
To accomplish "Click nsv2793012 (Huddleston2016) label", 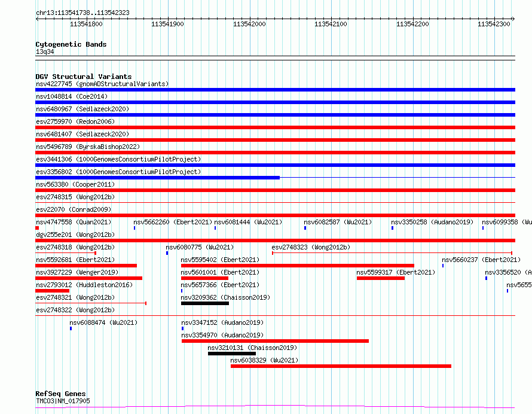I will [x=84, y=285].
